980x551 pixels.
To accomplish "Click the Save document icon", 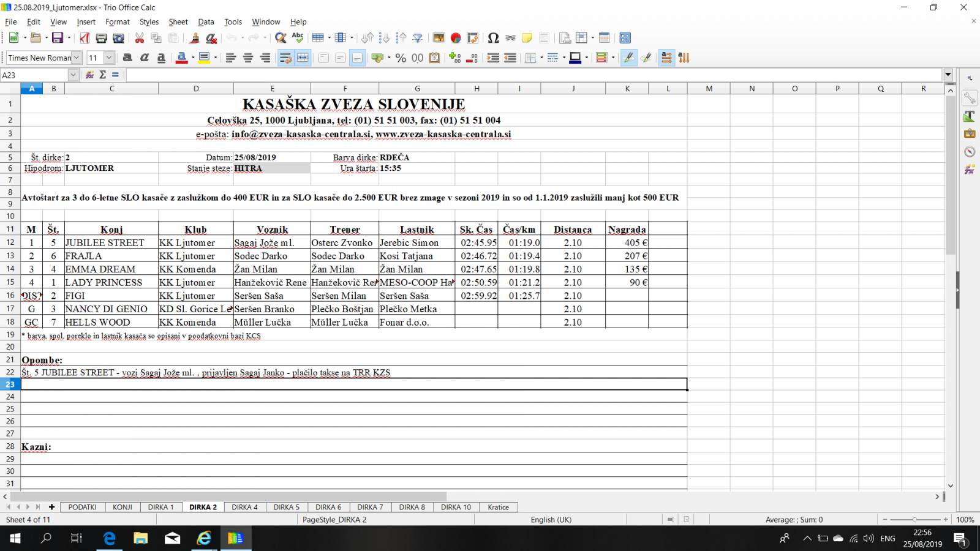I will click(x=57, y=38).
